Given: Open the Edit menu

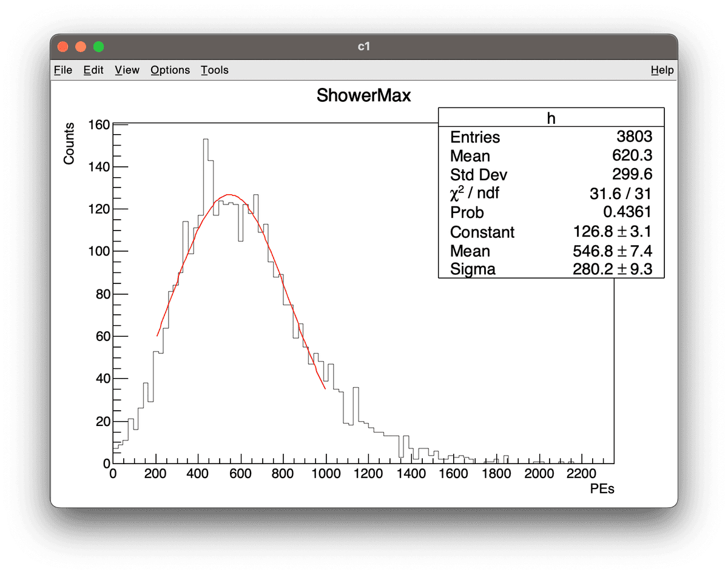Looking at the screenshot, I should pyautogui.click(x=93, y=70).
